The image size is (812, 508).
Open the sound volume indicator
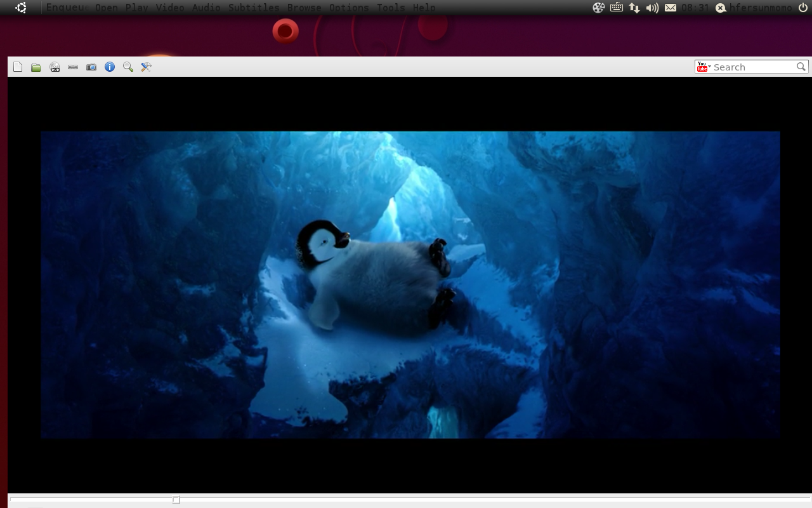tap(652, 8)
